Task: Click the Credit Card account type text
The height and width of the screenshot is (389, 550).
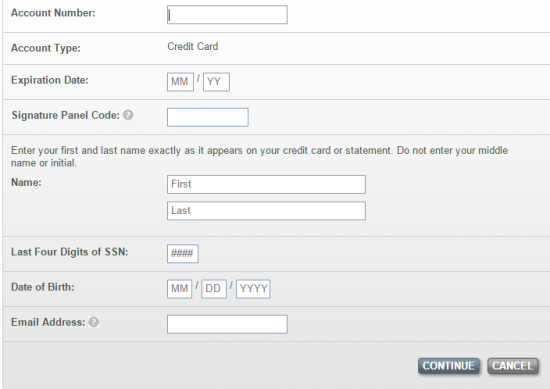Action: click(x=193, y=46)
